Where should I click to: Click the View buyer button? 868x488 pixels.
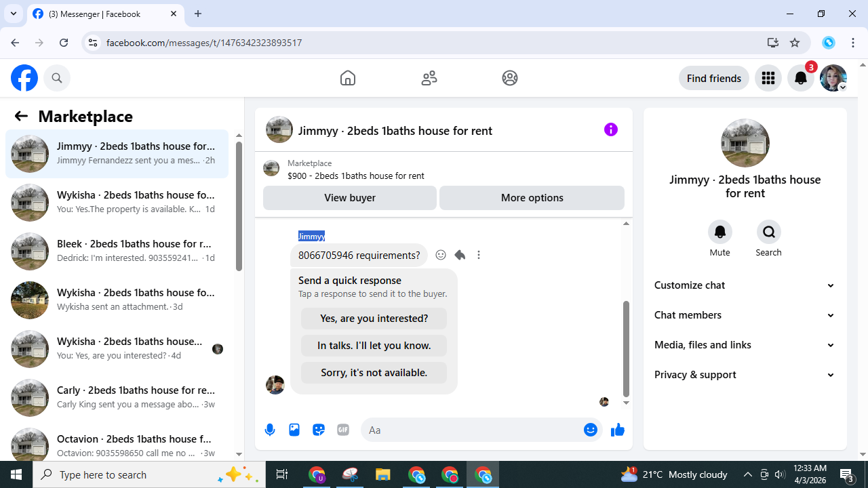(350, 198)
